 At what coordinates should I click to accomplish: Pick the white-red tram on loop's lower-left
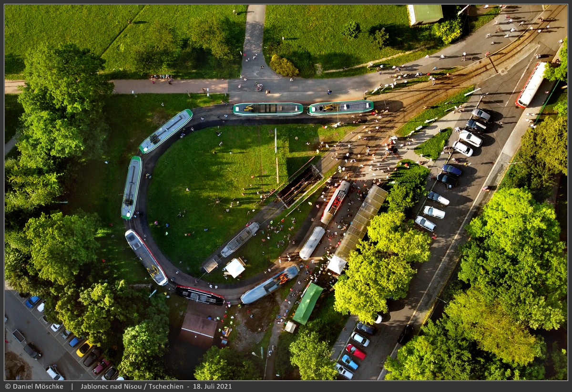click(146, 257)
